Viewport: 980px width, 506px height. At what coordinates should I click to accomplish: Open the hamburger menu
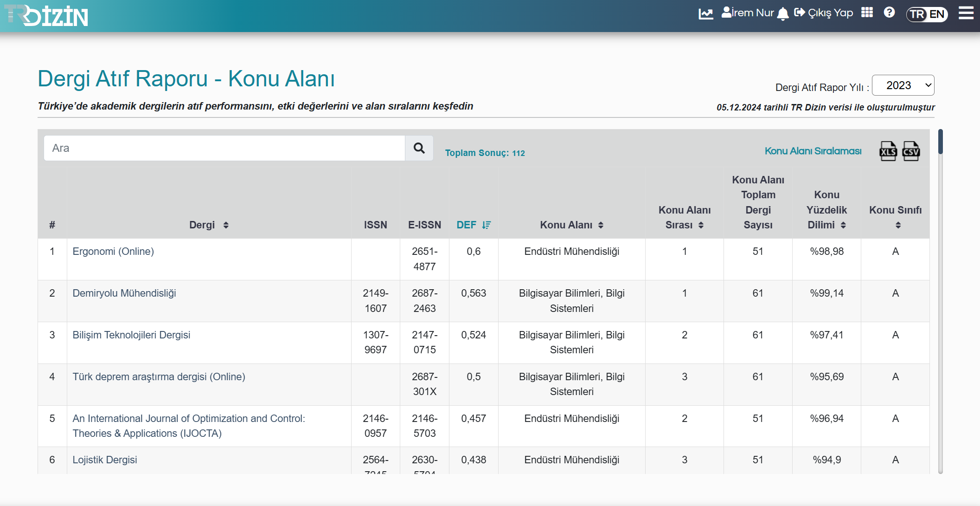[966, 13]
